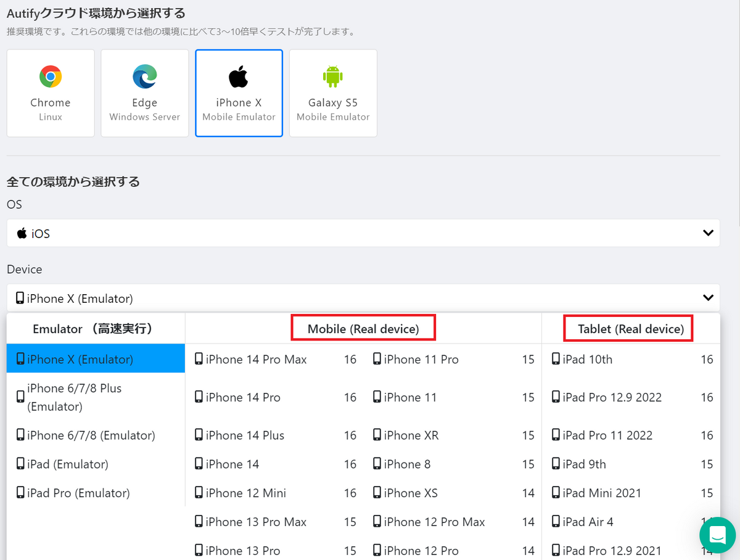
Task: Pick iPhone 12 Mini real device
Action: pos(274,493)
